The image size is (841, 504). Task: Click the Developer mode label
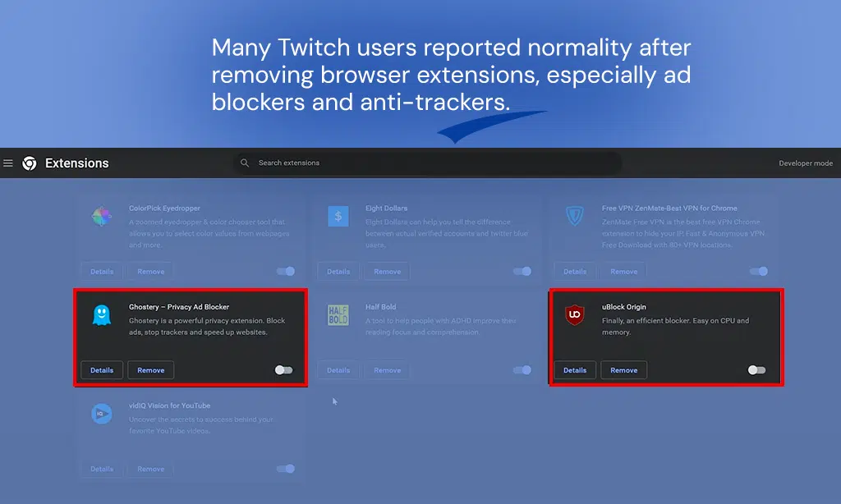(806, 163)
